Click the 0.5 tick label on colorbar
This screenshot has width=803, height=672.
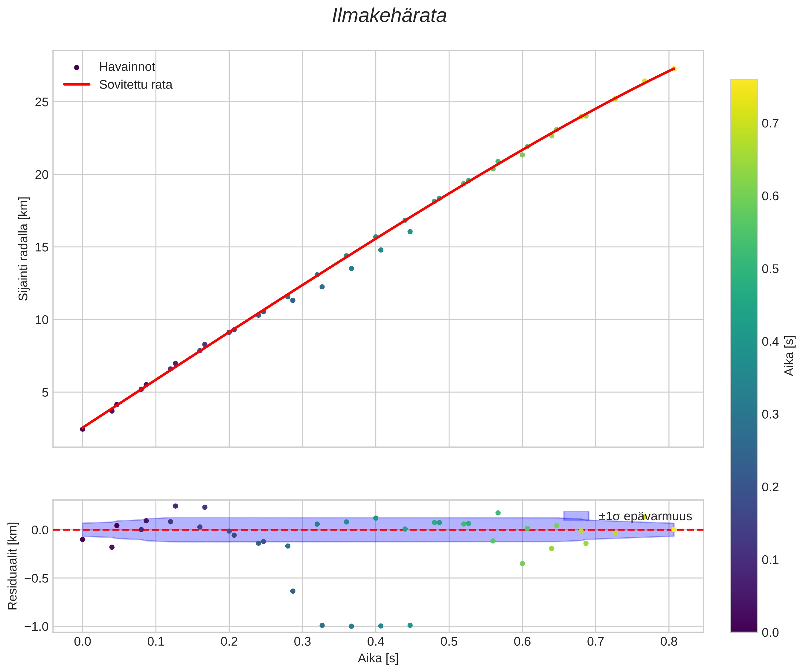pos(770,269)
